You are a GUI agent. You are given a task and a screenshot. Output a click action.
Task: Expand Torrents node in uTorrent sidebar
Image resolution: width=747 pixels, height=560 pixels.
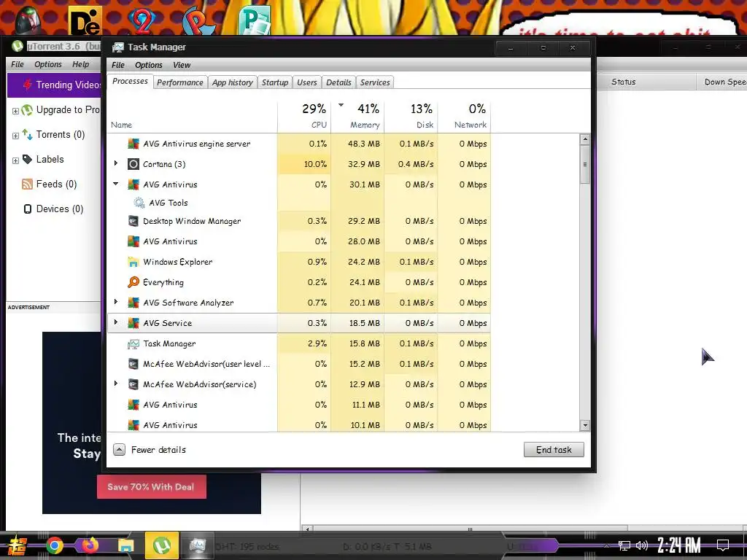(x=15, y=136)
